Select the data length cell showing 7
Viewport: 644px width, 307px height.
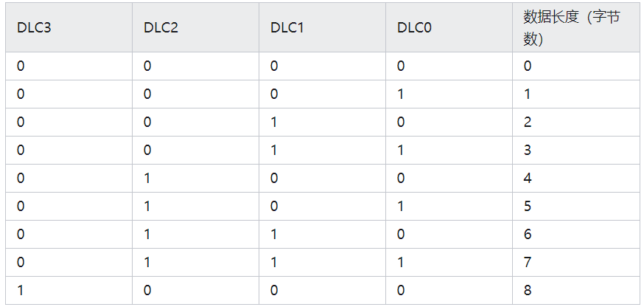(x=528, y=262)
